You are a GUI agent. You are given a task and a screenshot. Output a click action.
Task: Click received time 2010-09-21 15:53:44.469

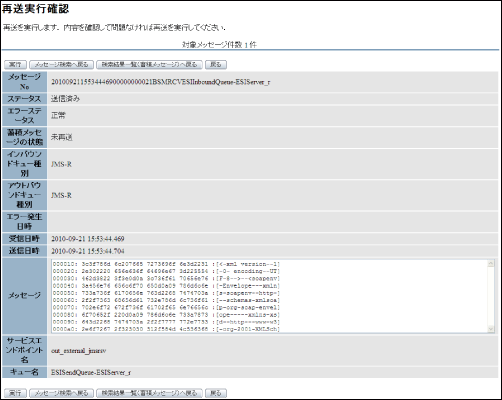point(88,239)
